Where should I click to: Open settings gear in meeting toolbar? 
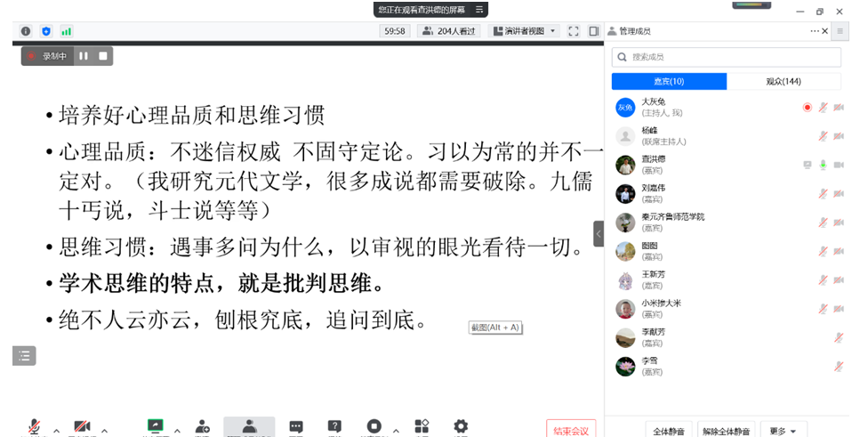[x=461, y=426]
